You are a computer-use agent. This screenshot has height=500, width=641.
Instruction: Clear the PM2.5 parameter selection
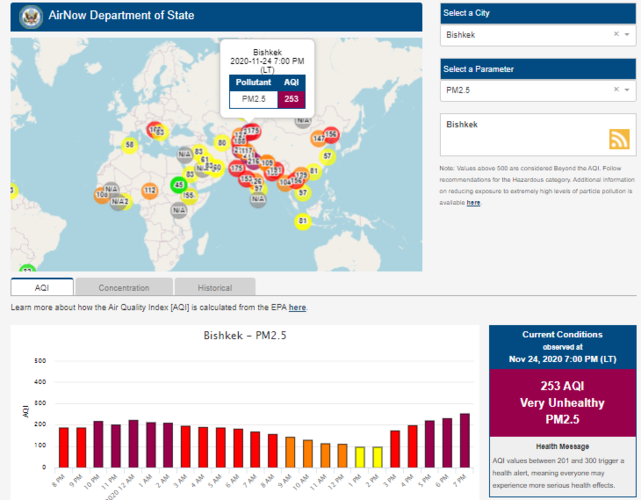(616, 91)
